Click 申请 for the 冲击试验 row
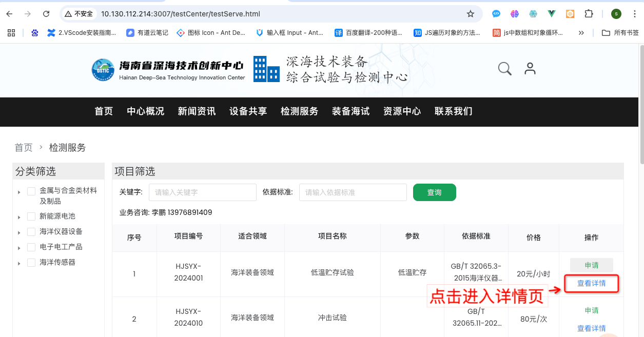 (592, 310)
